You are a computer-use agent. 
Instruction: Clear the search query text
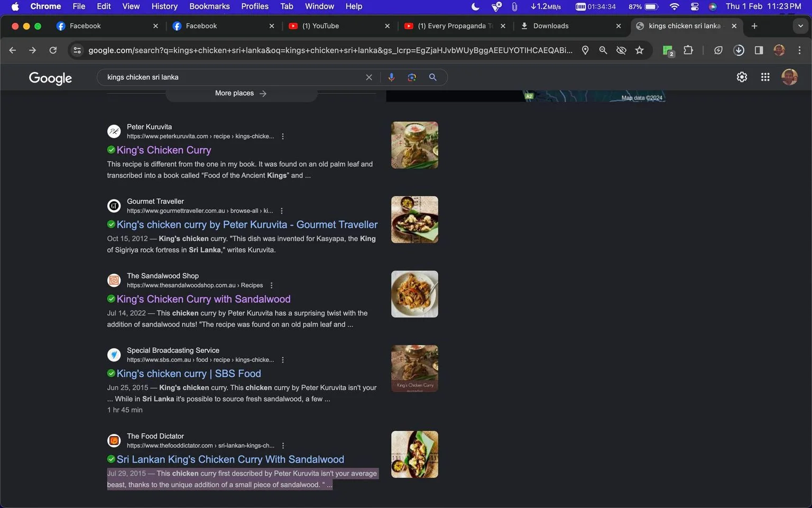pos(369,77)
